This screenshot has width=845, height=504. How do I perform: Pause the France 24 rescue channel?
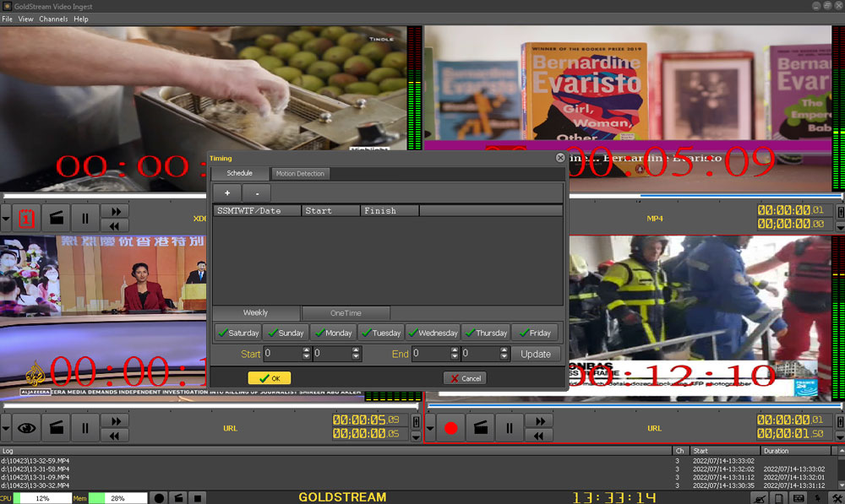coord(510,428)
